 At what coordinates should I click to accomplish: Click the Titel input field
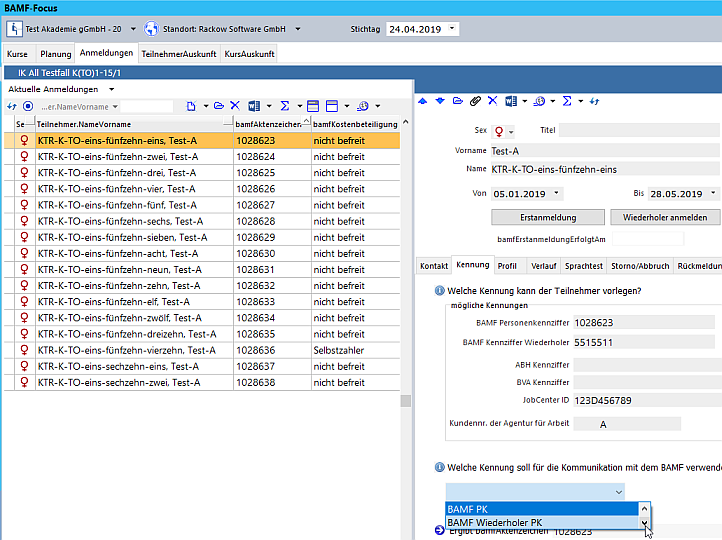pyautogui.click(x=639, y=130)
